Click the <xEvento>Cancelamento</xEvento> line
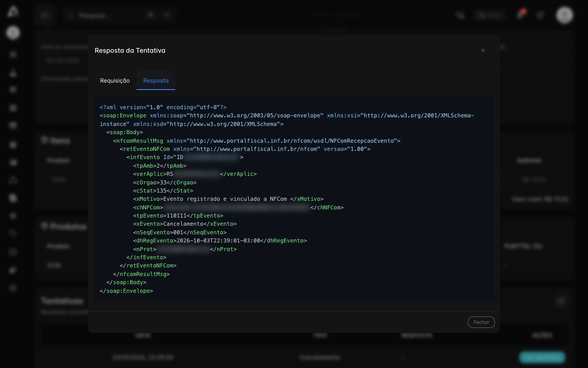Screen dimensions: 588x368 pyautogui.click(x=185, y=224)
